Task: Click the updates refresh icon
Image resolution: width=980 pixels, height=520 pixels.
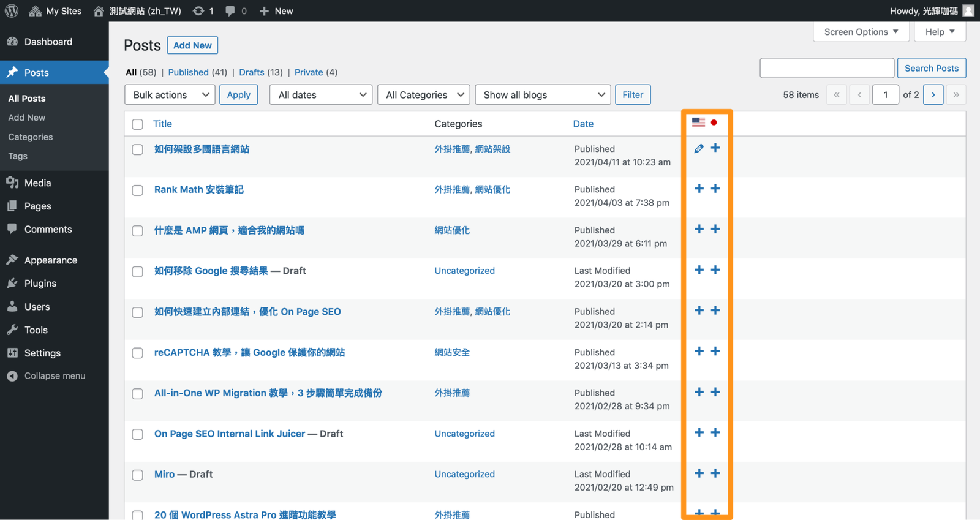Action: (198, 11)
